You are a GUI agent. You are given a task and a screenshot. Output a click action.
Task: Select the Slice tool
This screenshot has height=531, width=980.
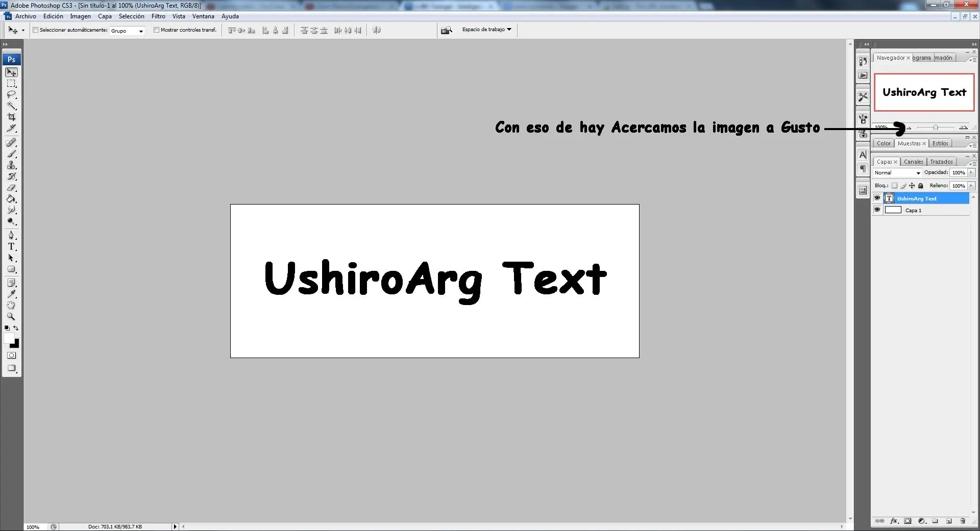pyautogui.click(x=11, y=129)
